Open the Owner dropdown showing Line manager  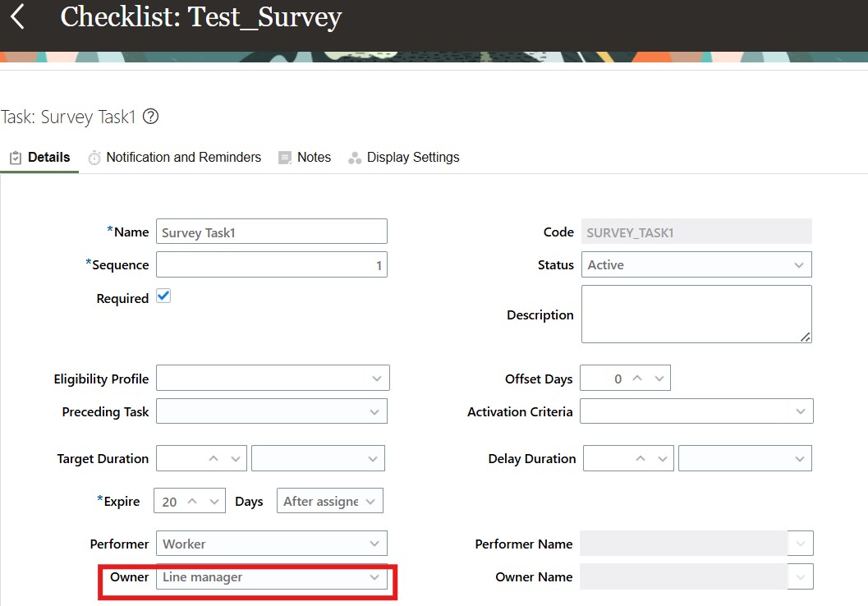point(375,577)
